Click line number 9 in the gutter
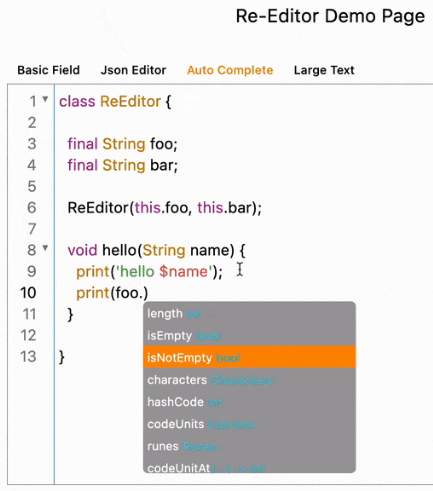The width and height of the screenshot is (433, 491). pyautogui.click(x=32, y=272)
